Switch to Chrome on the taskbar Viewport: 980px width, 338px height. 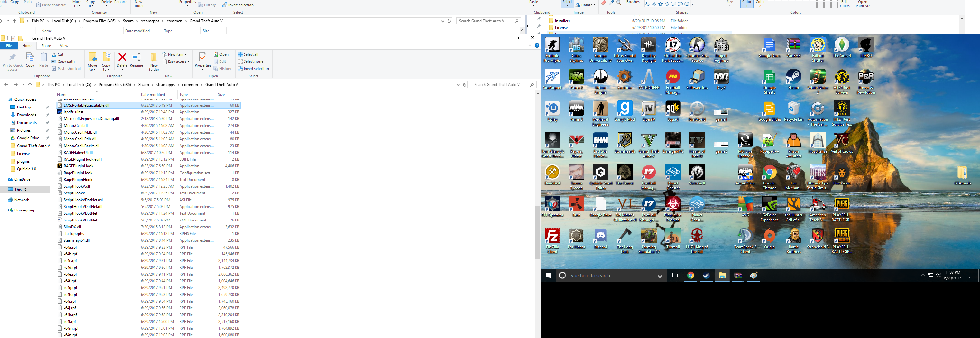(690, 275)
